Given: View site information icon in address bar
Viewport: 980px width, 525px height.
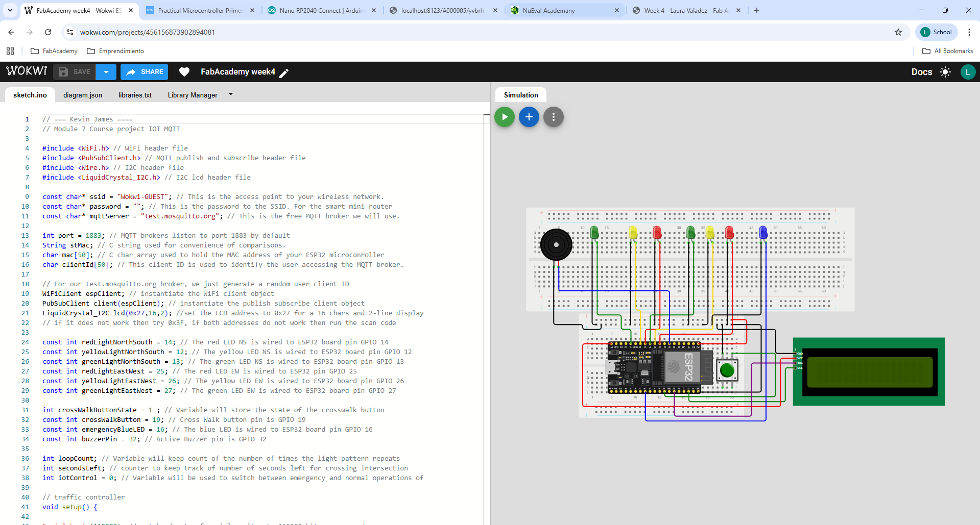Looking at the screenshot, I should [x=70, y=32].
